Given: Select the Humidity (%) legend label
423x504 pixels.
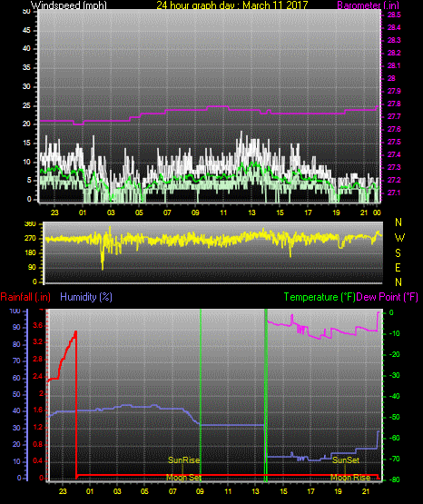Looking at the screenshot, I should [x=86, y=297].
